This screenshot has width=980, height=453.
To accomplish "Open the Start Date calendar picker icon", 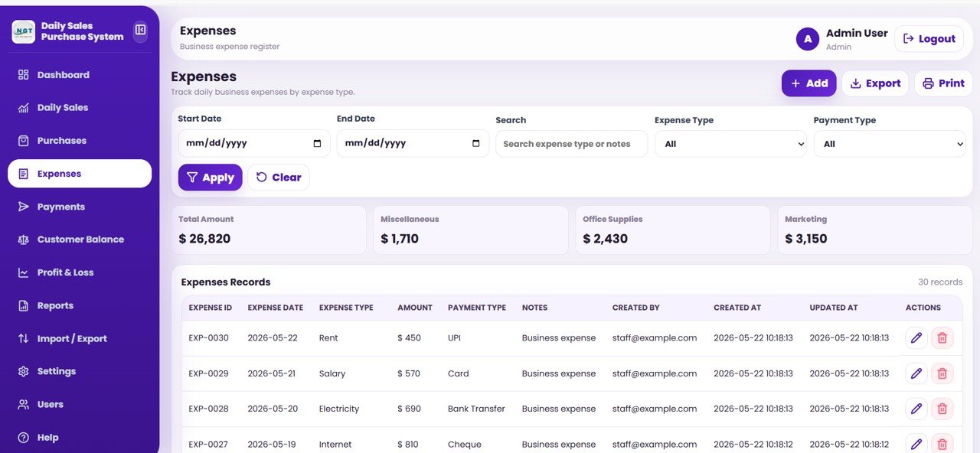I will (318, 143).
